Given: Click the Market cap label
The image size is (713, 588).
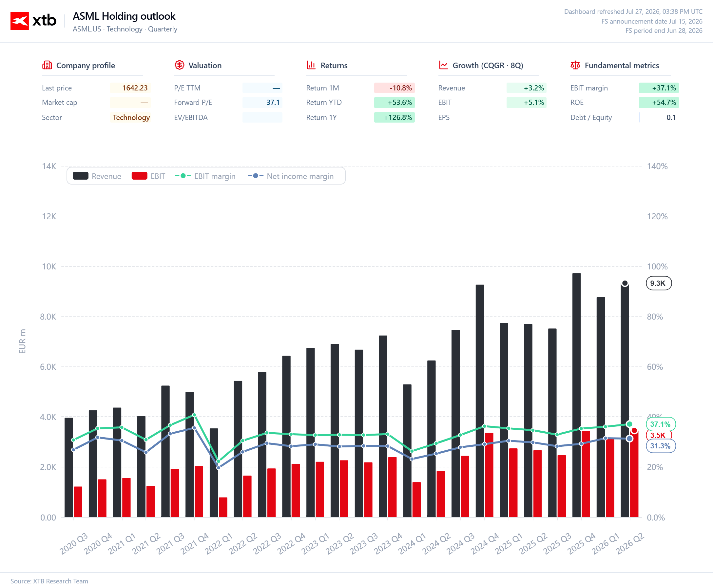Looking at the screenshot, I should click(60, 102).
